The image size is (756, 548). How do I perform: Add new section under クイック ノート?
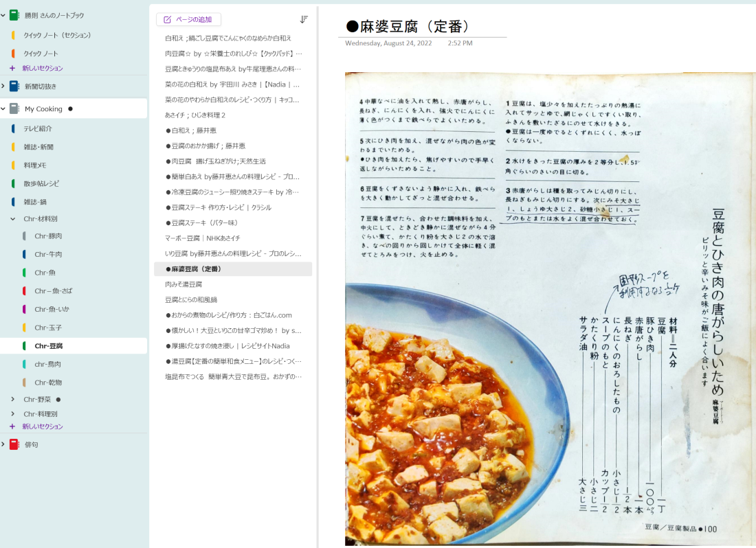point(43,69)
